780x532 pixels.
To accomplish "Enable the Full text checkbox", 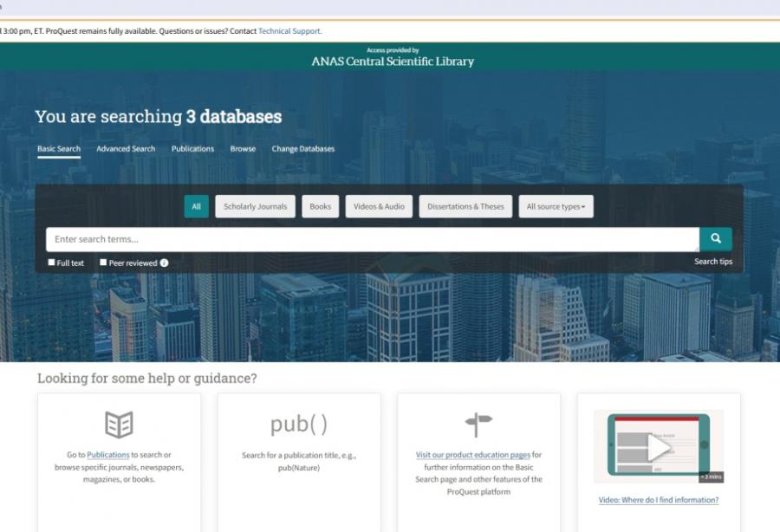I will [x=49, y=262].
